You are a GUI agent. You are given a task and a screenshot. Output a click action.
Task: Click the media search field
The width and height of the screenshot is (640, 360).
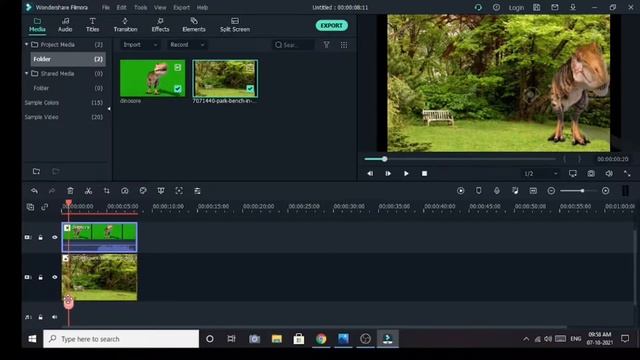point(294,45)
